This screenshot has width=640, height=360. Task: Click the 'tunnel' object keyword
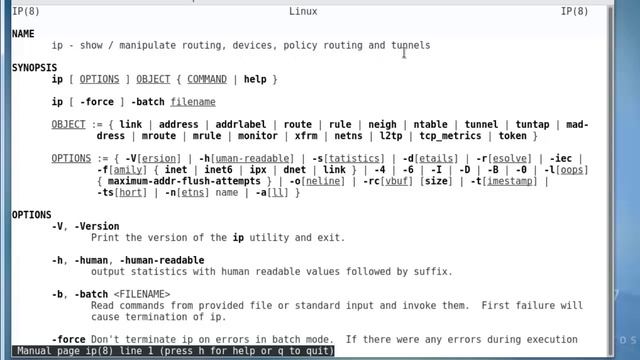pos(481,124)
